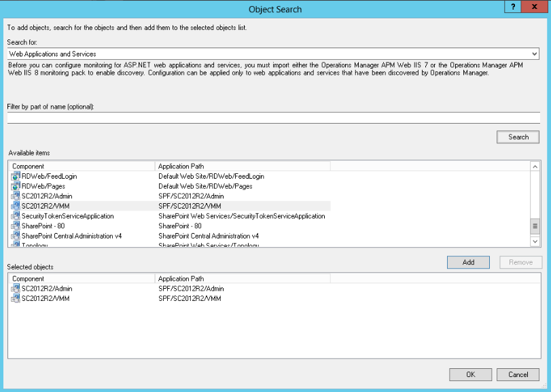Click SC2012R2/VMM icon in Selected objects
Screen dimensions: 551x392
pyautogui.click(x=16, y=299)
